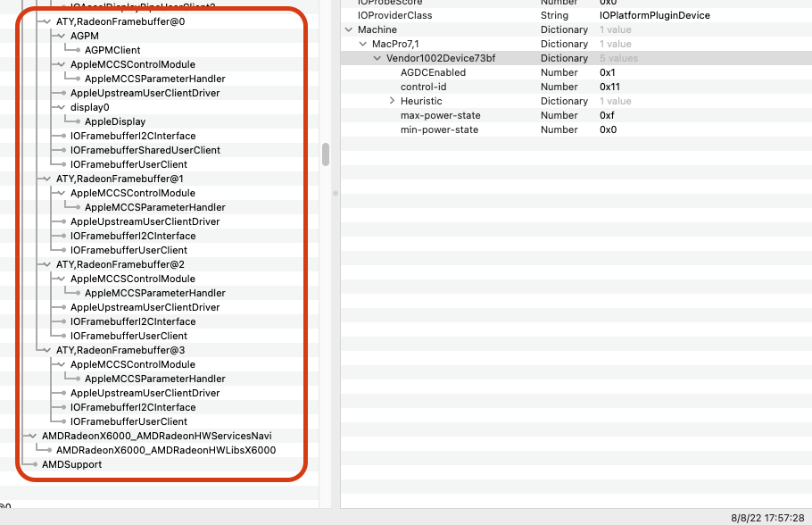Viewport: 812px width, 525px height.
Task: Select IOFramebufferSharedUserClient entry
Action: pos(145,150)
